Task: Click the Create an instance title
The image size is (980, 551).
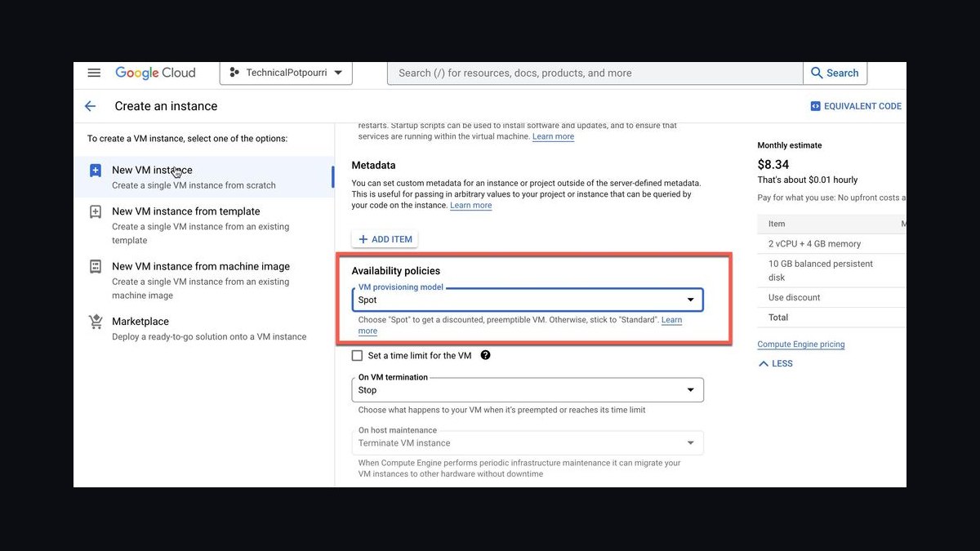Action: tap(166, 106)
